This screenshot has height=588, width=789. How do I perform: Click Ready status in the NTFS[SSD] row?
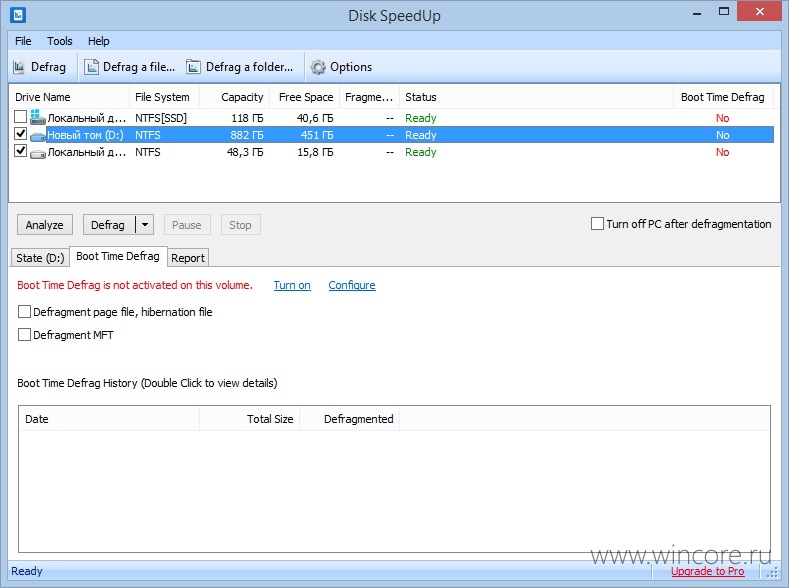[421, 118]
